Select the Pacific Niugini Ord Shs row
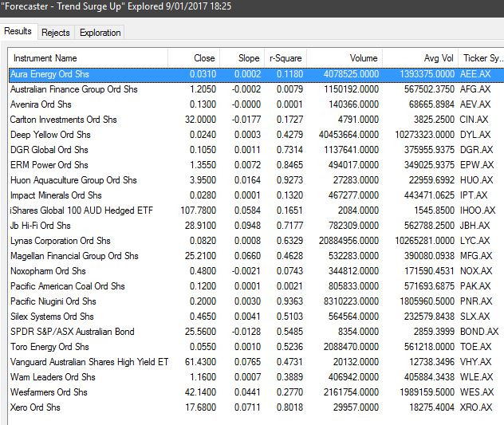 pyautogui.click(x=256, y=301)
